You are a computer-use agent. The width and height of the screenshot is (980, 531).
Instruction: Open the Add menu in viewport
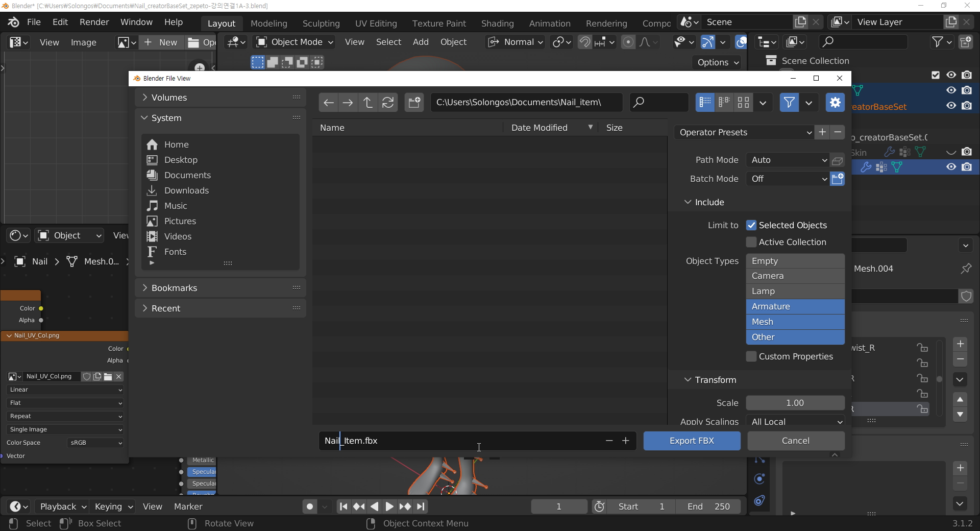point(421,42)
